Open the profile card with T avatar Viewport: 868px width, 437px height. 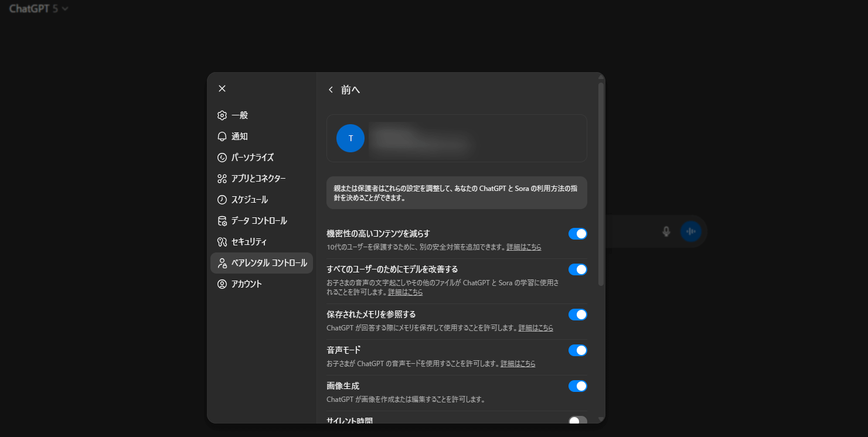456,138
